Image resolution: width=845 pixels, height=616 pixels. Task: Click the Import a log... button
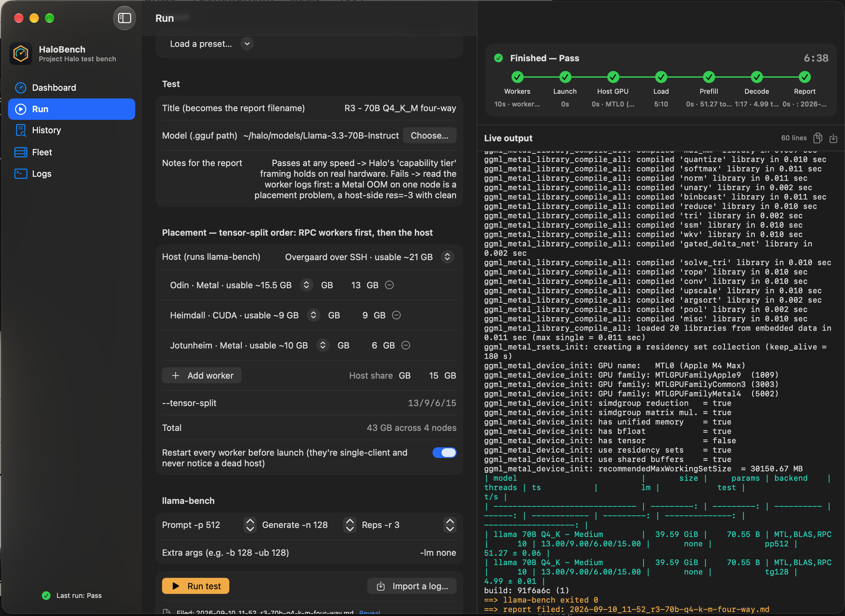tap(412, 586)
